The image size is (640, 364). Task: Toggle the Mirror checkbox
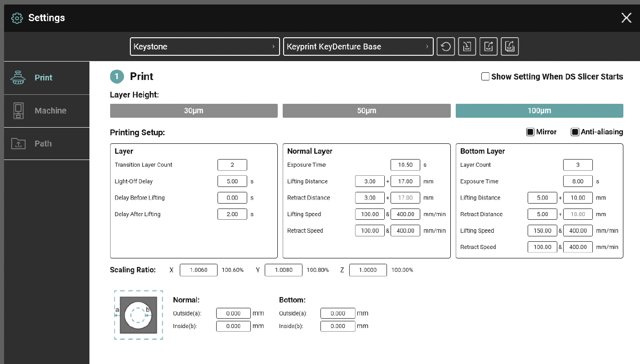pyautogui.click(x=530, y=132)
